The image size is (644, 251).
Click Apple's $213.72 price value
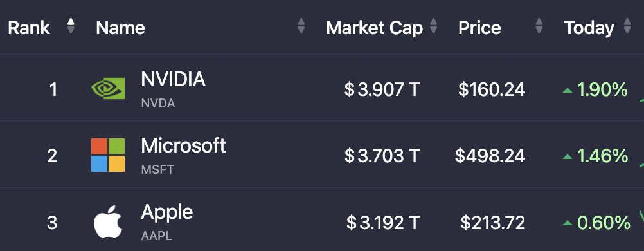click(x=492, y=223)
